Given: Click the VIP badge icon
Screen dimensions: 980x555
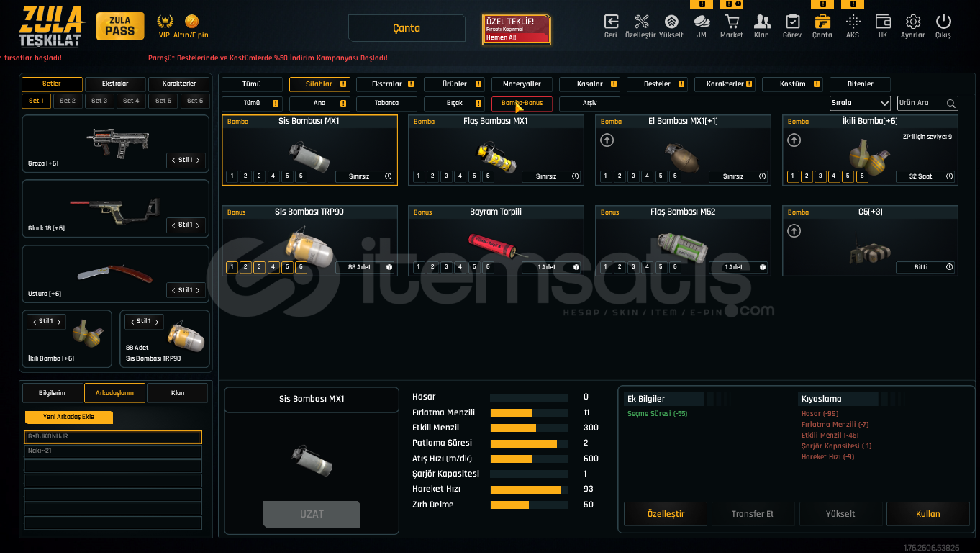Looking at the screenshot, I should (165, 21).
